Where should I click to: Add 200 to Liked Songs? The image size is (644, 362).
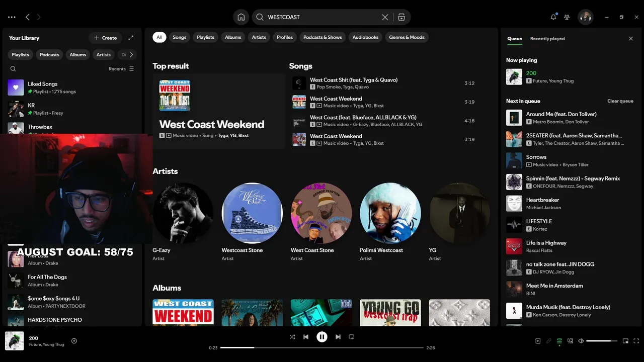coord(74,341)
